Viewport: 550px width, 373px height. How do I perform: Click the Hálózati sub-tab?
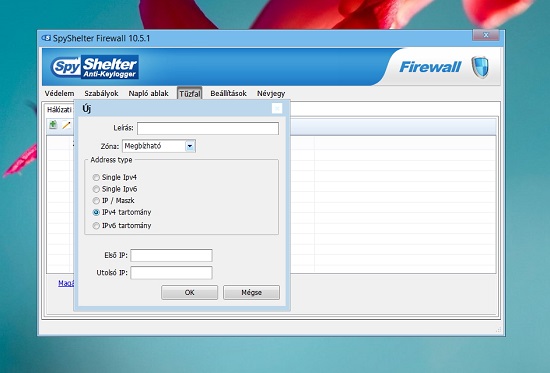click(x=60, y=110)
